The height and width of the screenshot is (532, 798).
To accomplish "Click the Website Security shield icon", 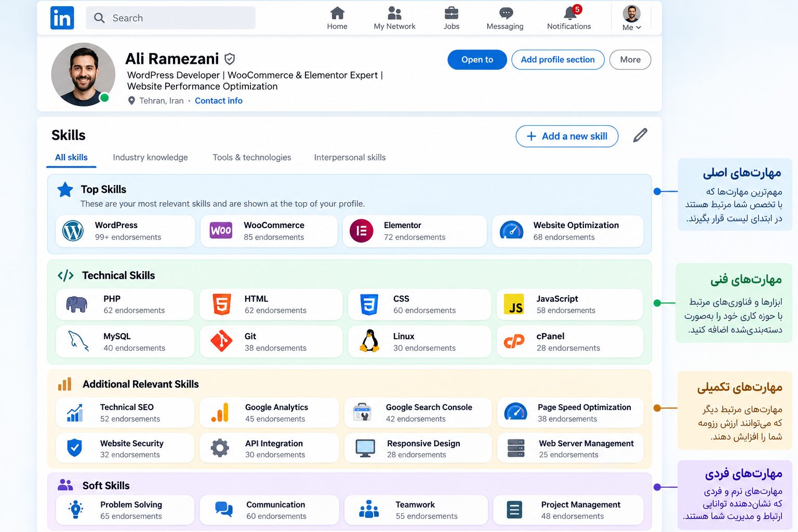I will pyautogui.click(x=75, y=448).
